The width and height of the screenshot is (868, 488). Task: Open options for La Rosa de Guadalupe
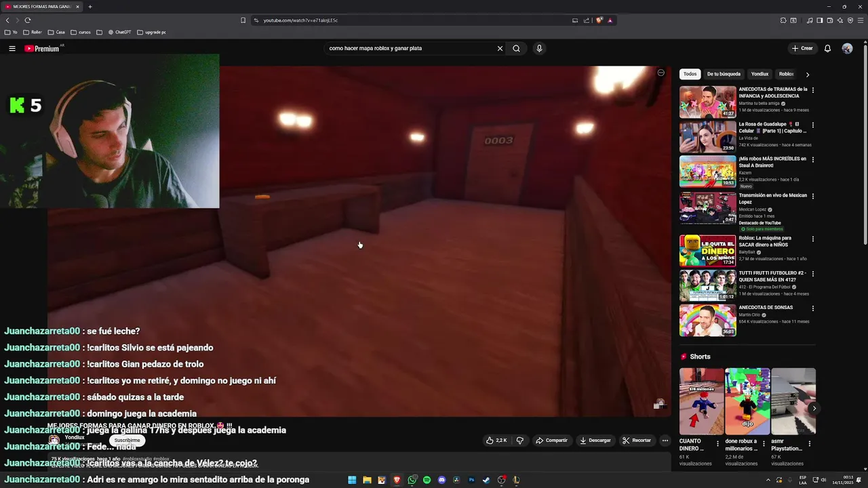point(812,125)
